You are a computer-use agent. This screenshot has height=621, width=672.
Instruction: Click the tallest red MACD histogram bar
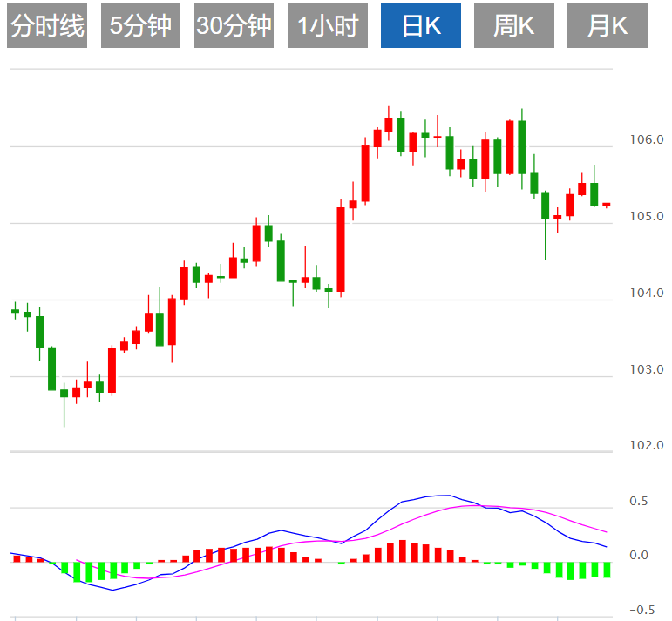pos(403,551)
